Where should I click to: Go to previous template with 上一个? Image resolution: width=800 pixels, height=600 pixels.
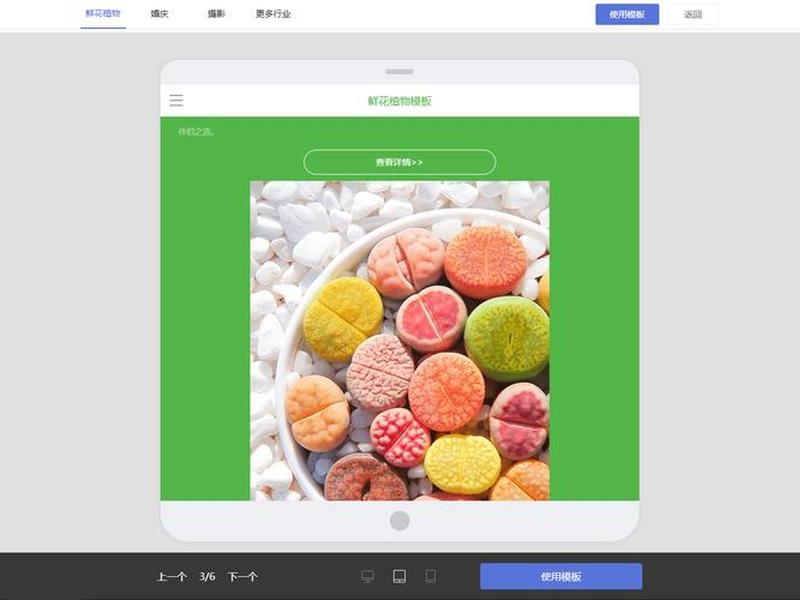[x=171, y=577]
